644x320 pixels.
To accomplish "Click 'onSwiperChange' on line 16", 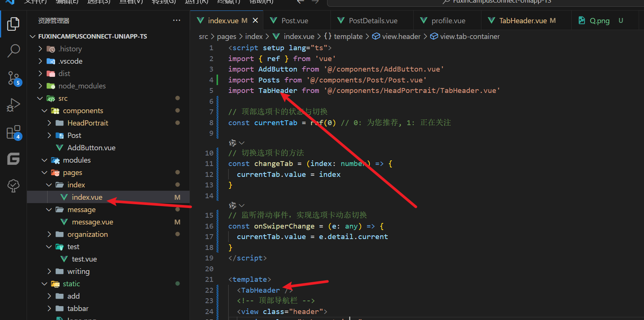I will [284, 226].
